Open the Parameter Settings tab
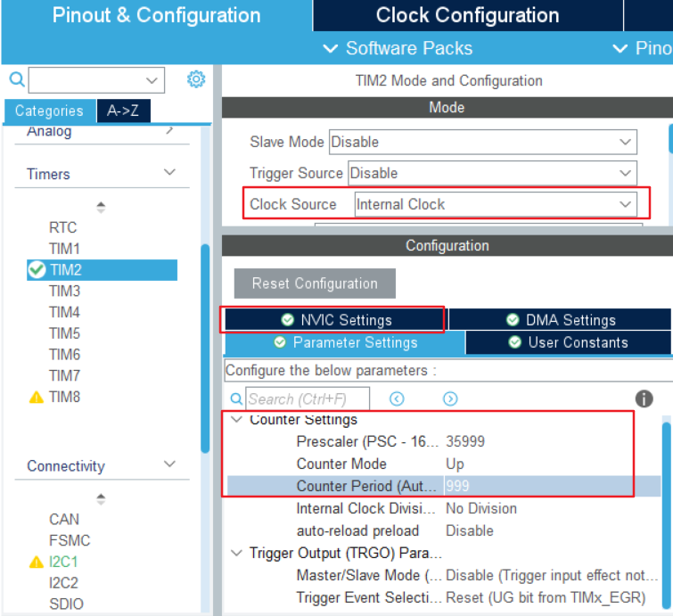This screenshot has width=673, height=616. 345,342
